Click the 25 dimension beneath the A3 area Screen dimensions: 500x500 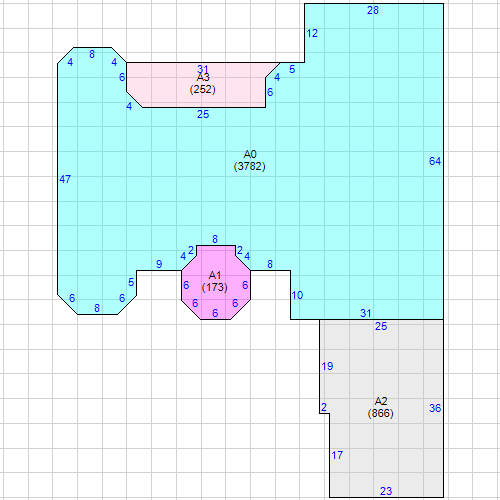click(203, 114)
